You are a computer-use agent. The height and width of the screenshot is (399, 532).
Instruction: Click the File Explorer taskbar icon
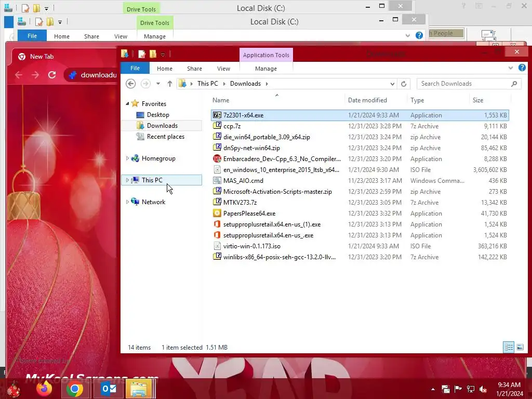point(139,389)
